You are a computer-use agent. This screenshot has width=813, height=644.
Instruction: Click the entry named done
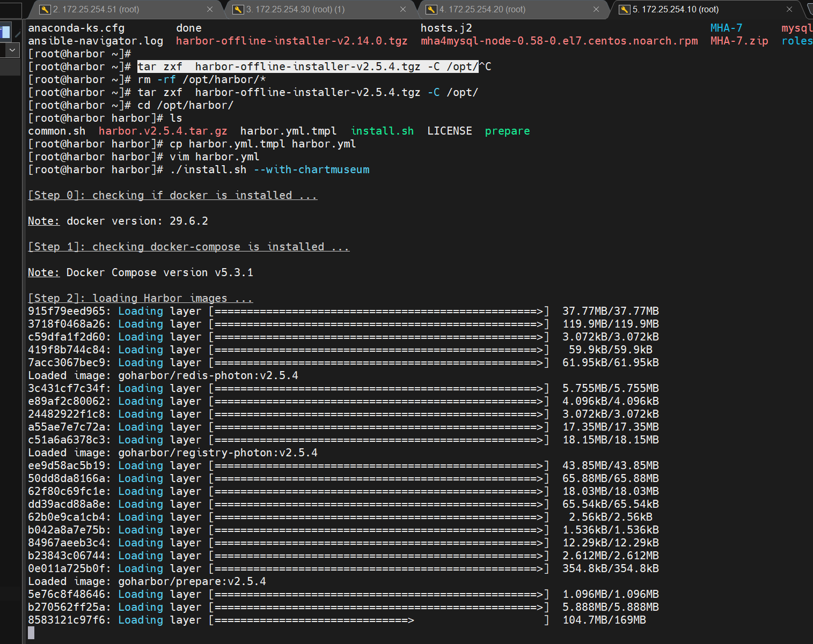(189, 28)
